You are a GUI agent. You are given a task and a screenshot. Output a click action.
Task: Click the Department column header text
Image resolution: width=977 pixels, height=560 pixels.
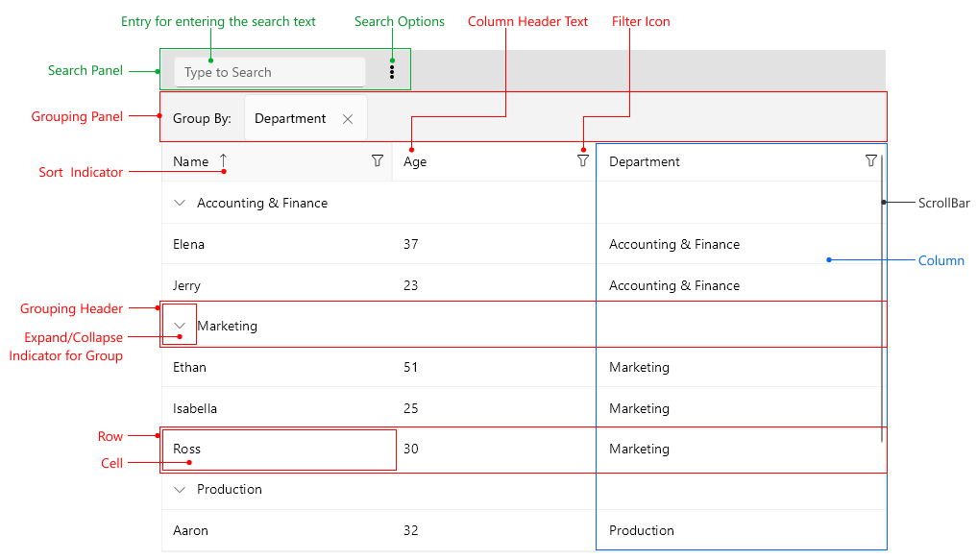pyautogui.click(x=644, y=162)
